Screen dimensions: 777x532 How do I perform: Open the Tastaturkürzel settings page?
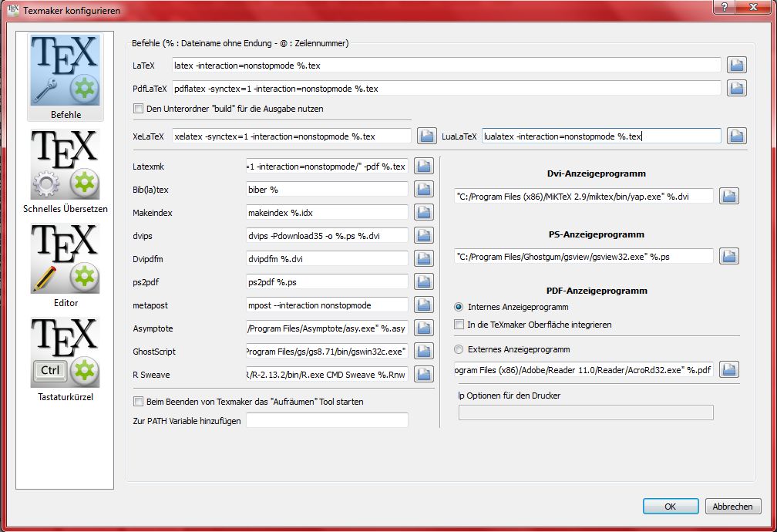click(x=66, y=360)
